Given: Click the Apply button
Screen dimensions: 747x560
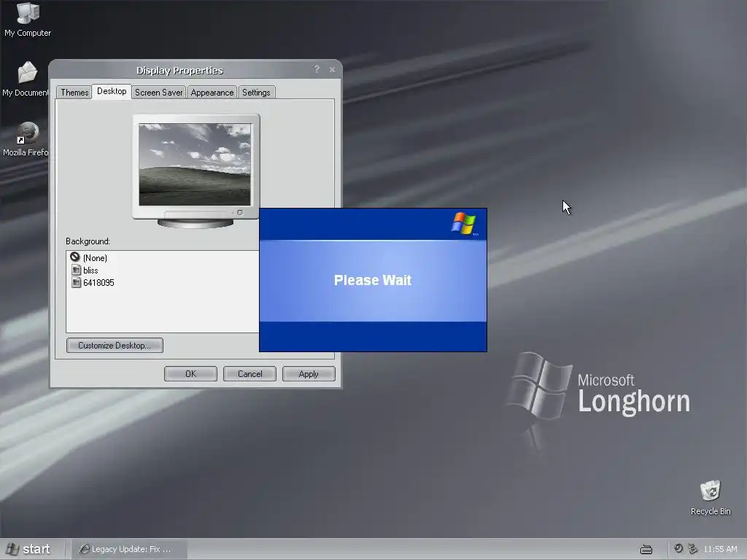Looking at the screenshot, I should click(x=309, y=374).
